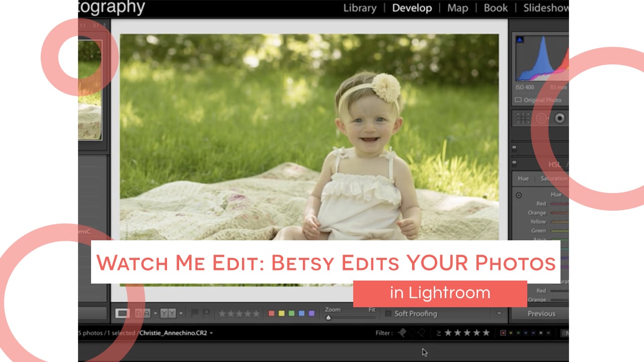Open toolbar content dropdown arrow

point(499,314)
